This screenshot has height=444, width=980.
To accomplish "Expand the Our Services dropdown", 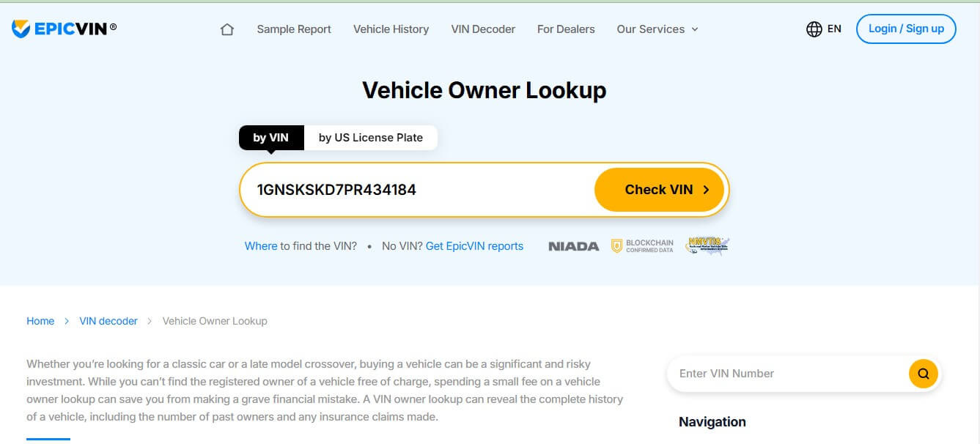I will [x=657, y=29].
